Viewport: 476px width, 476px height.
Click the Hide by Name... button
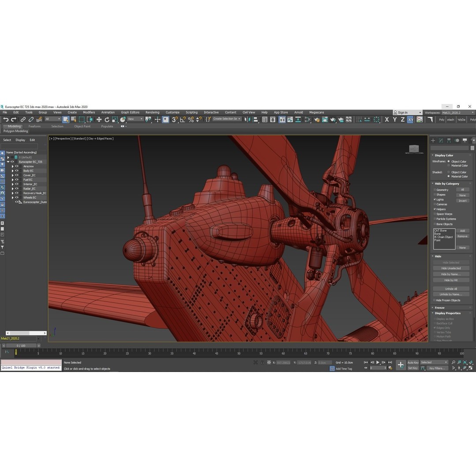pos(451,274)
